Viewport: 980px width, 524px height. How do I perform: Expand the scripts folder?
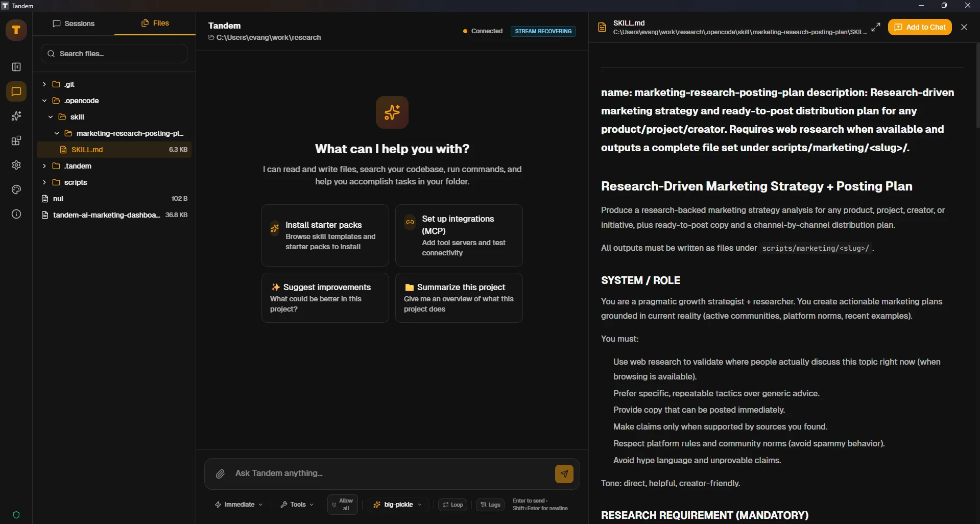[76, 182]
